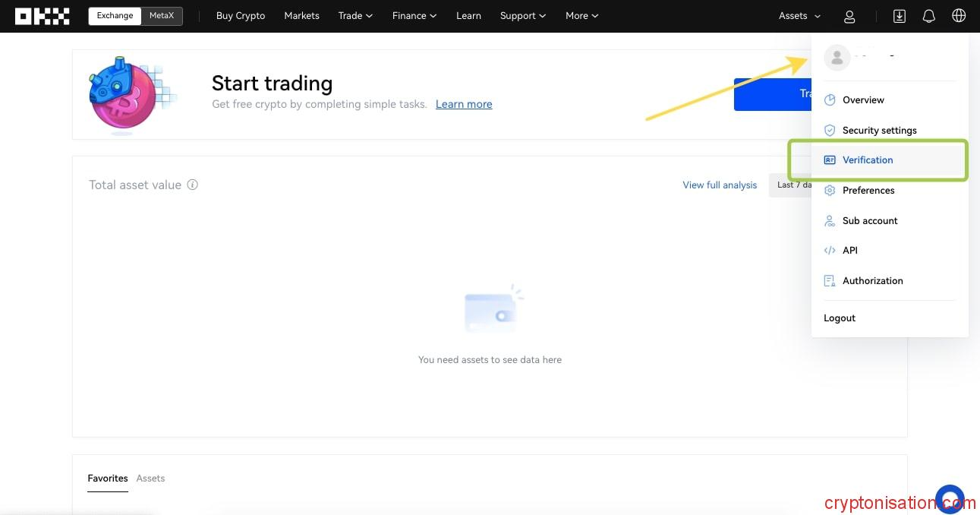The width and height of the screenshot is (980, 515).
Task: Switch to MetaX mode
Action: coord(161,16)
